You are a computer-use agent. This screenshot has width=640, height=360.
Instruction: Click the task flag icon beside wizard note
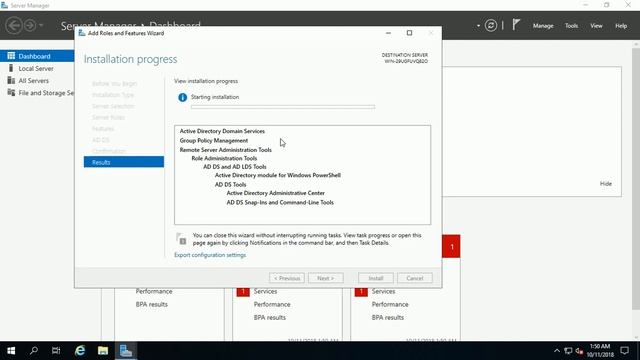click(x=181, y=239)
